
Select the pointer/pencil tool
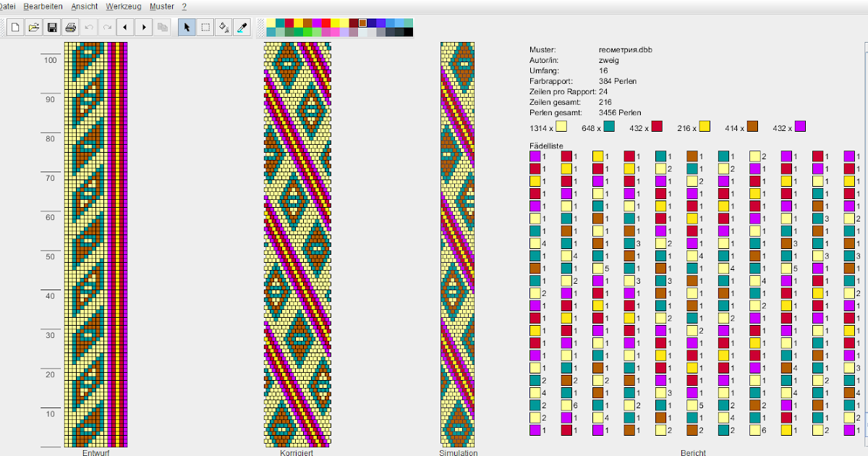coord(187,28)
